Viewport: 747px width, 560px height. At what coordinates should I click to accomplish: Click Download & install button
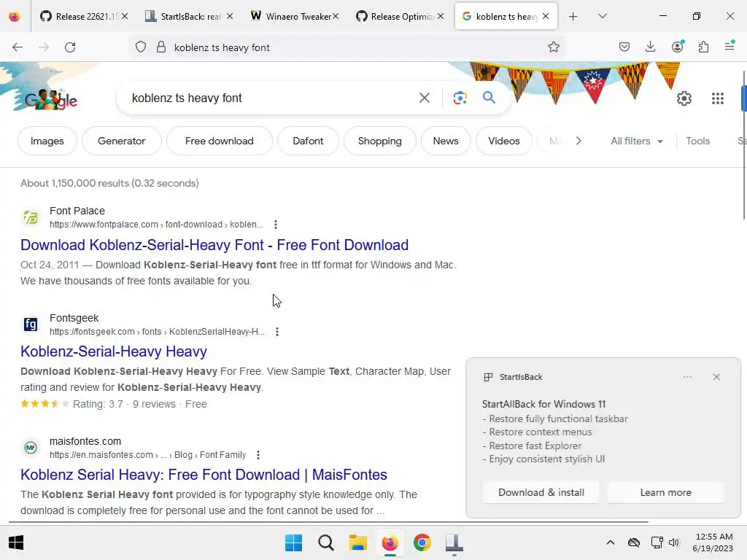coord(541,492)
